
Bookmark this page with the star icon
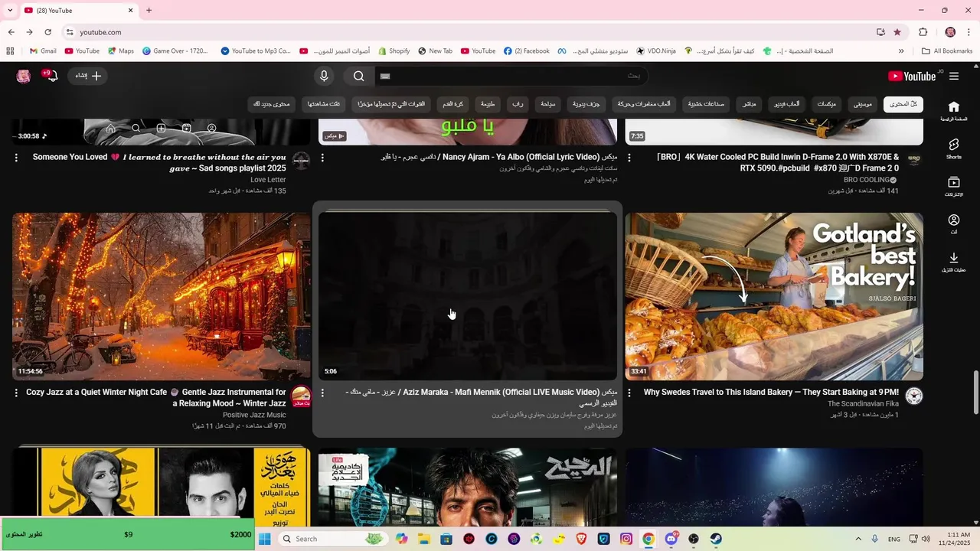pos(897,32)
